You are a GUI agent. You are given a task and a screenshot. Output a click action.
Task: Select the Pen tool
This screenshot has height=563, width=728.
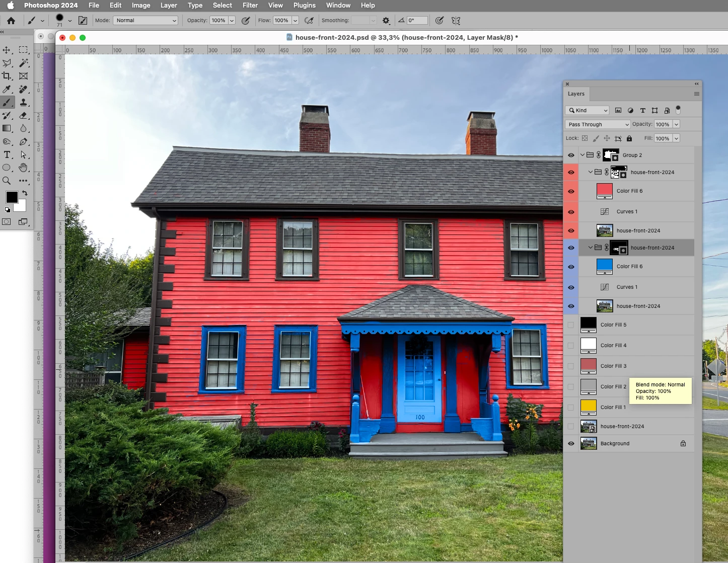pos(23,141)
